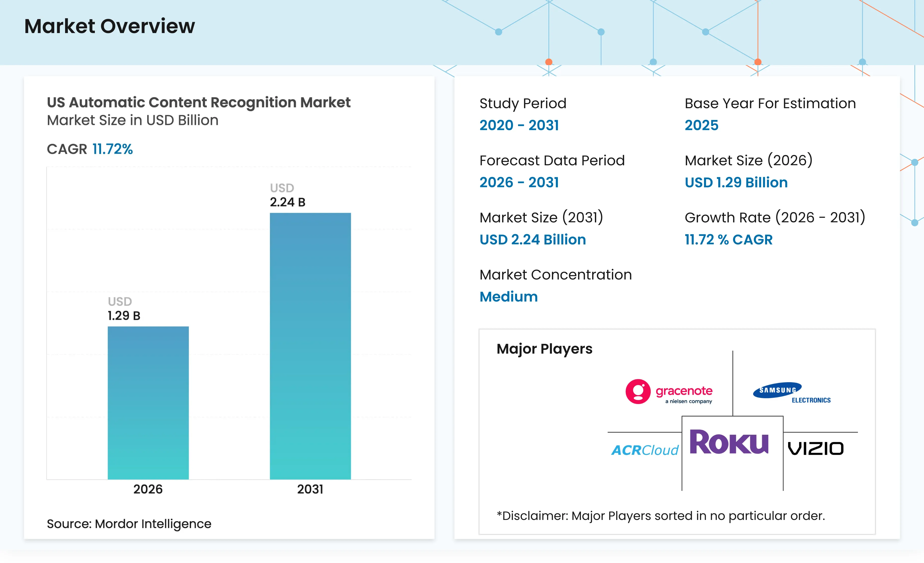Click the 2026 - 2031 forecast value
The height and width of the screenshot is (563, 924).
pyautogui.click(x=519, y=182)
